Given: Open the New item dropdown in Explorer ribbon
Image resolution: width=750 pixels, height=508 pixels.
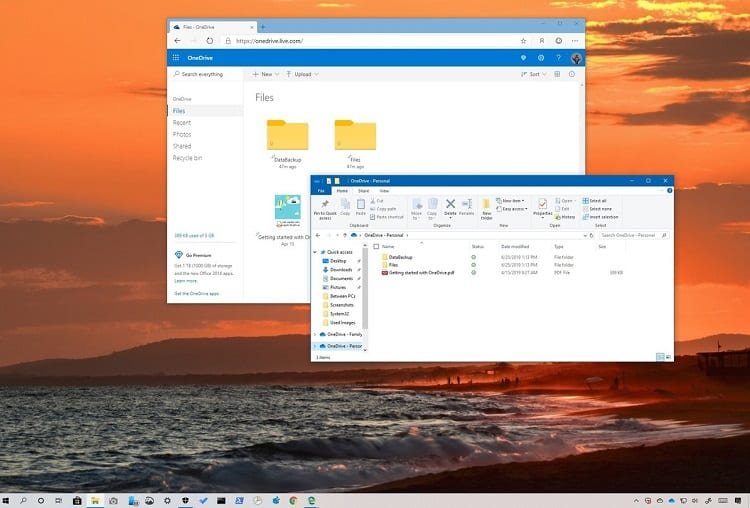Looking at the screenshot, I should [x=510, y=201].
